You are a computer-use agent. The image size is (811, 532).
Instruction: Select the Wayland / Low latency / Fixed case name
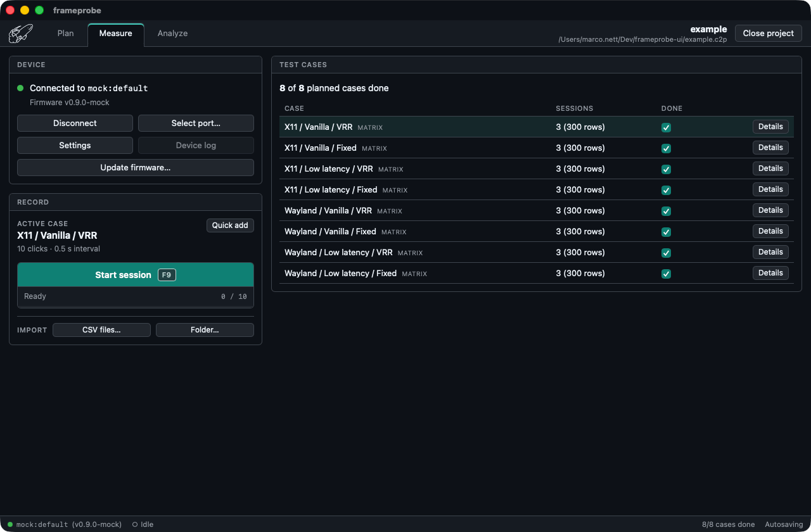click(340, 274)
